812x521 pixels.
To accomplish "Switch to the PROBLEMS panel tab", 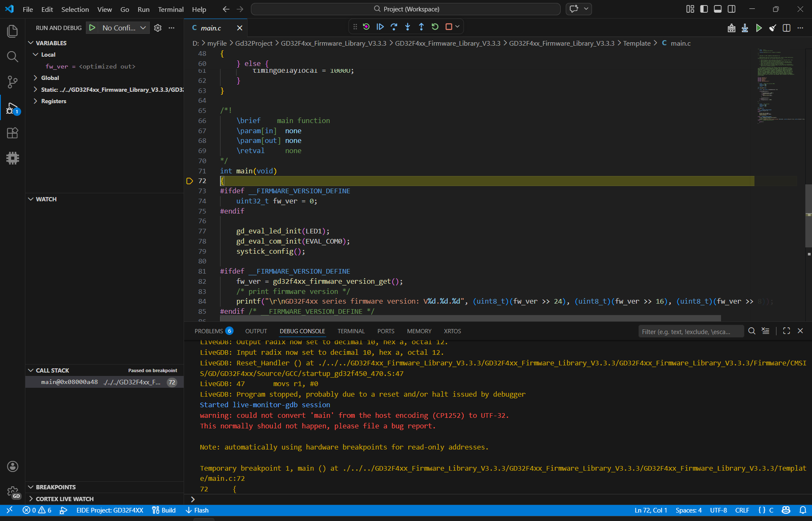I will [x=213, y=331].
